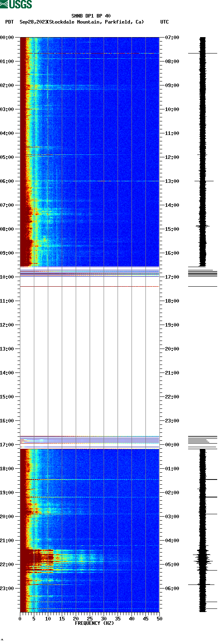Viewport: 220px width, 644px height.
Task: Click the UTC time label 20:00
Action: (172, 349)
